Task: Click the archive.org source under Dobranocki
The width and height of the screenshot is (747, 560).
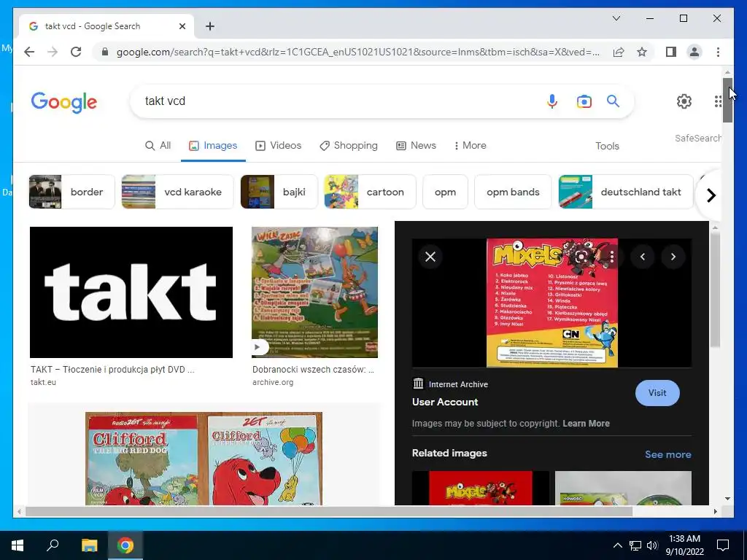Action: click(273, 382)
